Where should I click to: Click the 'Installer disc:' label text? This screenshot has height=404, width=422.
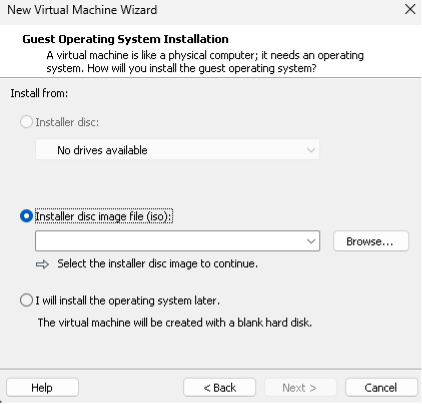click(67, 122)
